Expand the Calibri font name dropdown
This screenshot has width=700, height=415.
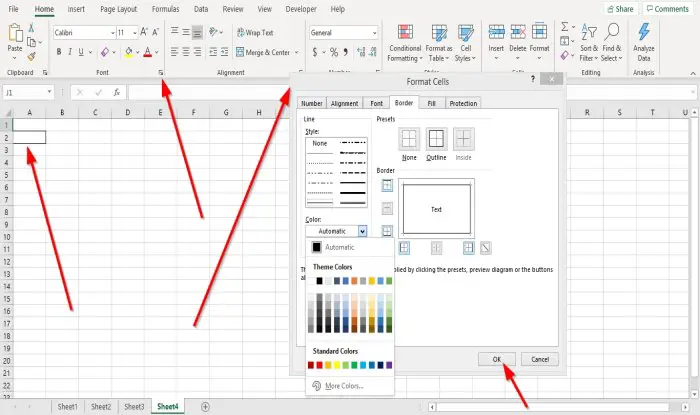coord(112,33)
